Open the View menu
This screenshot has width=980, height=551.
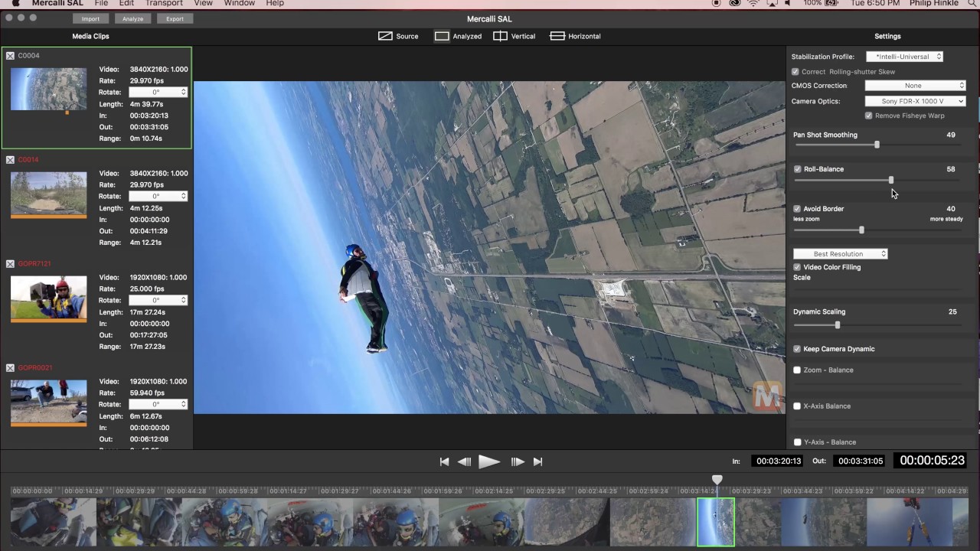click(x=203, y=3)
